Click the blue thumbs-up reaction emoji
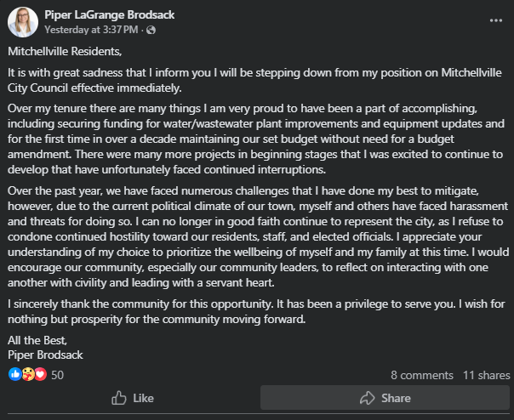The height and width of the screenshot is (420, 514). (x=14, y=374)
